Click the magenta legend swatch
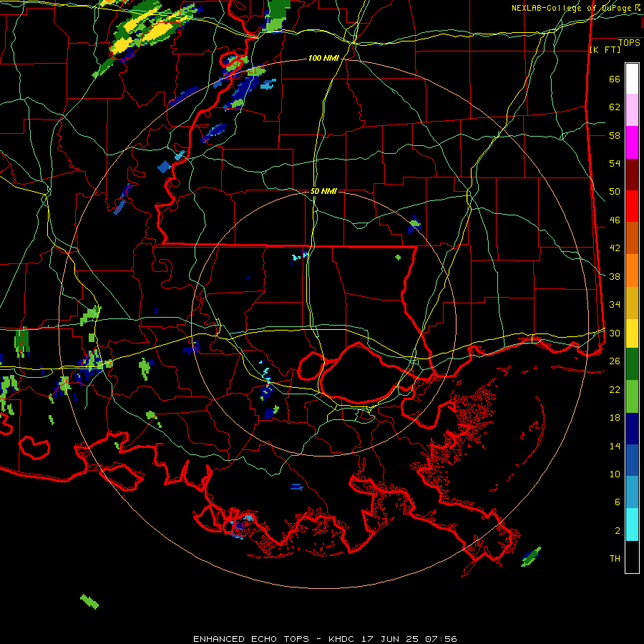This screenshot has width=644, height=644. [x=632, y=142]
